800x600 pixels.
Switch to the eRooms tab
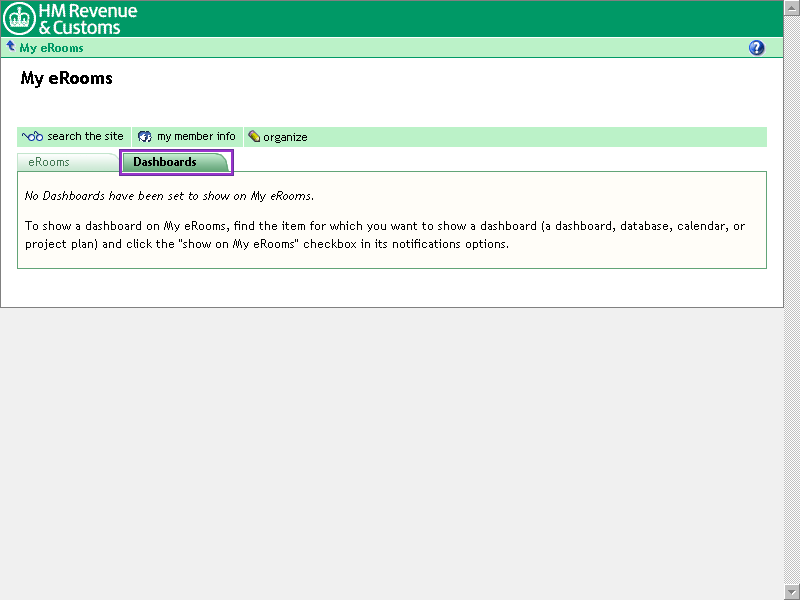pyautogui.click(x=49, y=162)
